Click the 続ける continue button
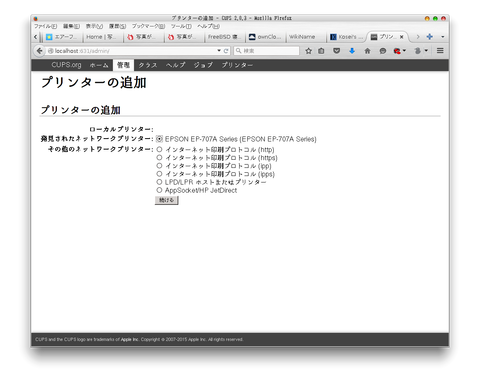The height and width of the screenshot is (382, 480). [167, 200]
